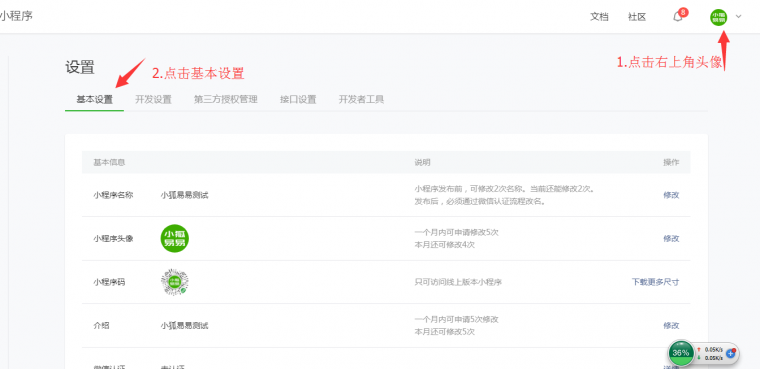
Task: Click the text 一个月内可申请5次修改
Action: 457,319
